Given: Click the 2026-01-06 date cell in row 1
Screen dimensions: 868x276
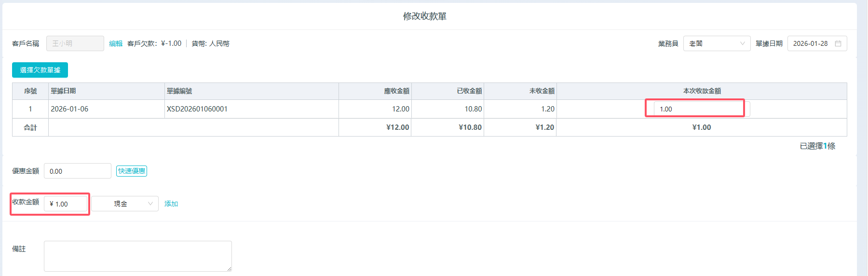Looking at the screenshot, I should pos(69,109).
